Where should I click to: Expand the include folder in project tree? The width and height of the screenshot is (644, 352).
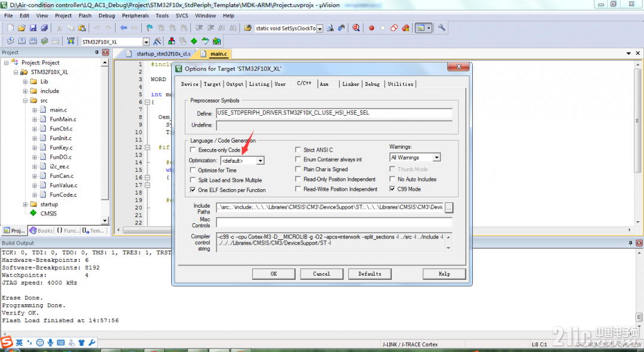pos(26,91)
